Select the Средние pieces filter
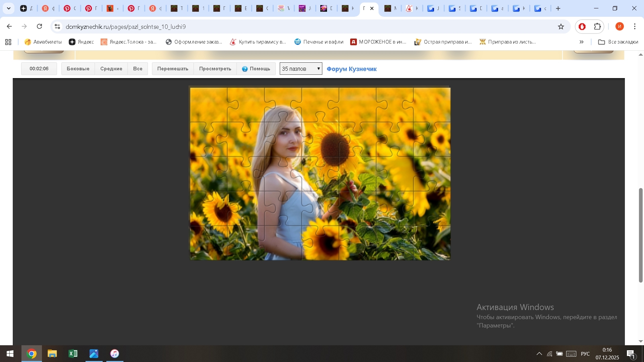Viewport: 644px width, 362px height. [x=111, y=69]
